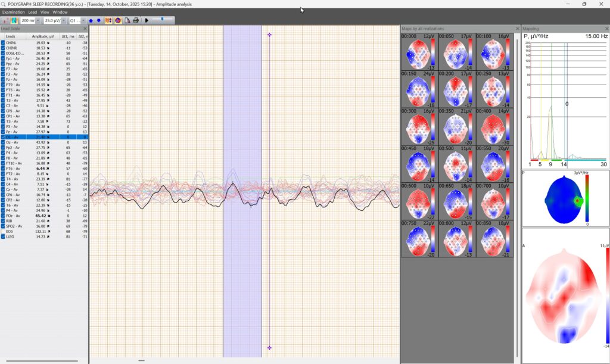Click the blue up arrow icon
610x364 pixels.
coord(91,20)
